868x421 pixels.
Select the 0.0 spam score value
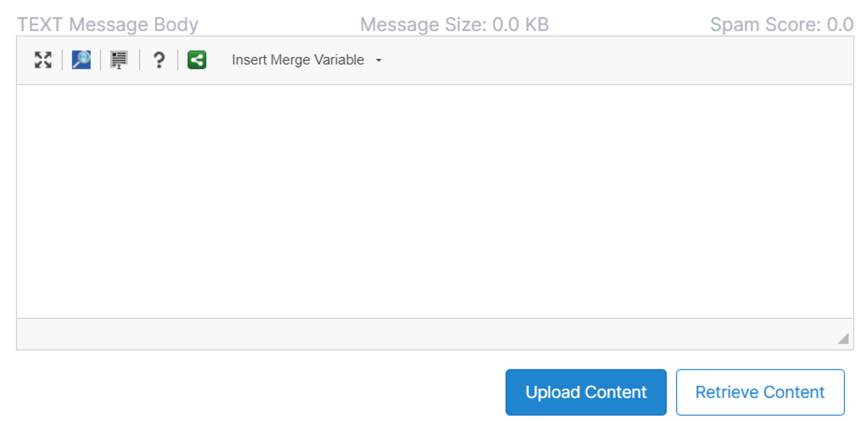pyautogui.click(x=840, y=25)
